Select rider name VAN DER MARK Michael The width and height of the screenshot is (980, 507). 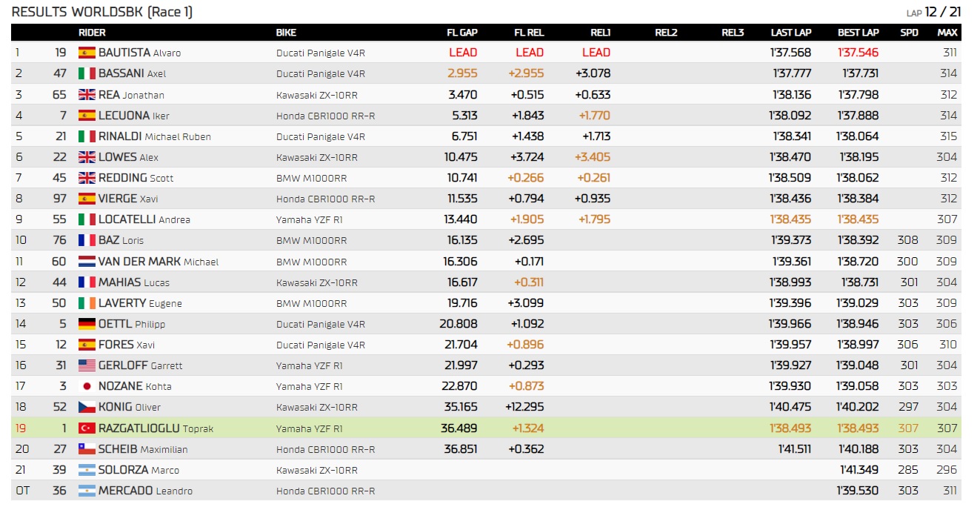159,262
